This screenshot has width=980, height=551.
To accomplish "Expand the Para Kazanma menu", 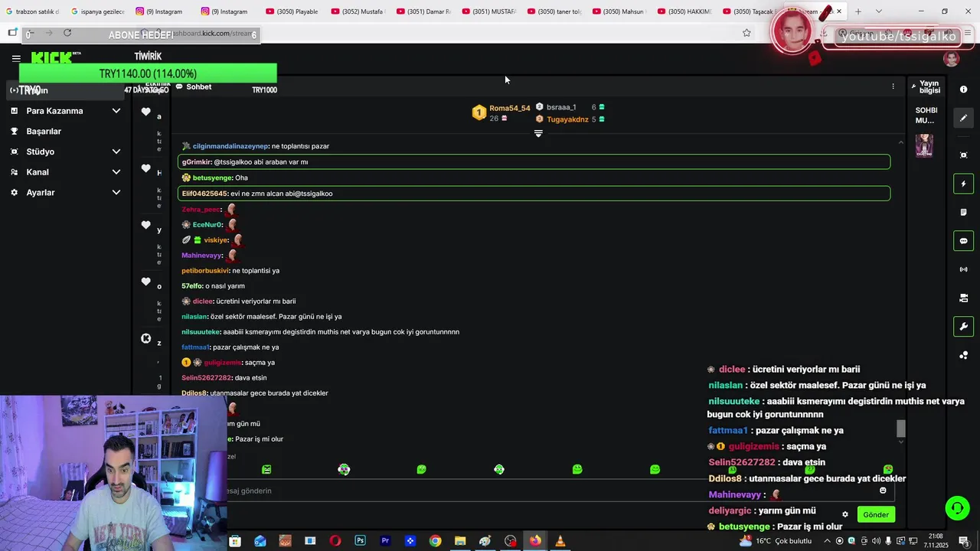I will [66, 111].
